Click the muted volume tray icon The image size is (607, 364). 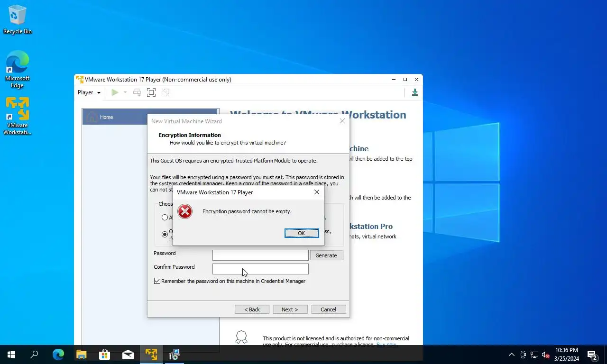pos(546,355)
